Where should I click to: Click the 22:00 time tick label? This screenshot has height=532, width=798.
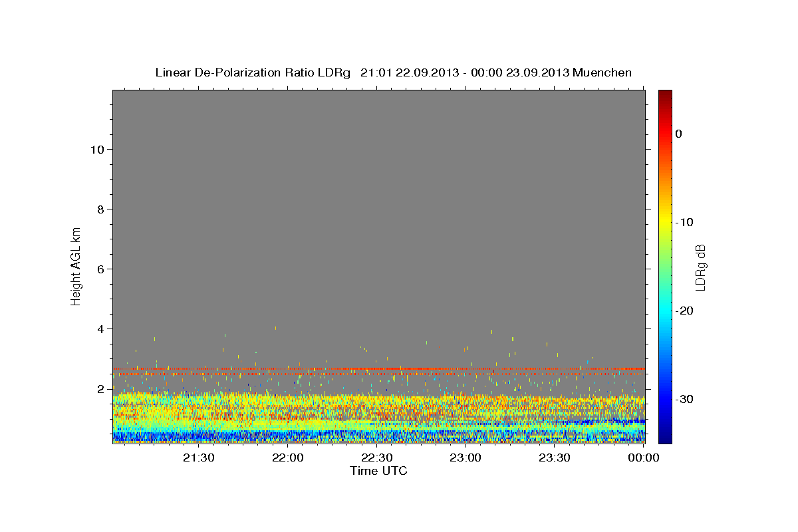coord(288,458)
